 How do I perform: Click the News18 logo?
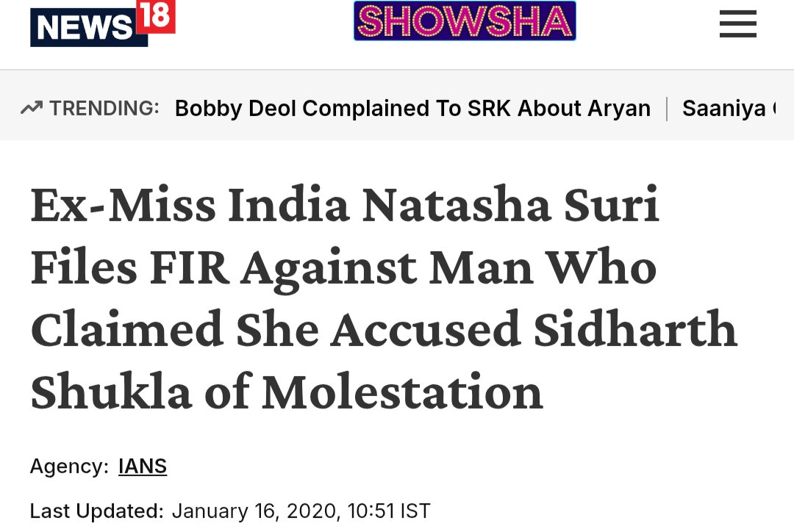(88, 28)
